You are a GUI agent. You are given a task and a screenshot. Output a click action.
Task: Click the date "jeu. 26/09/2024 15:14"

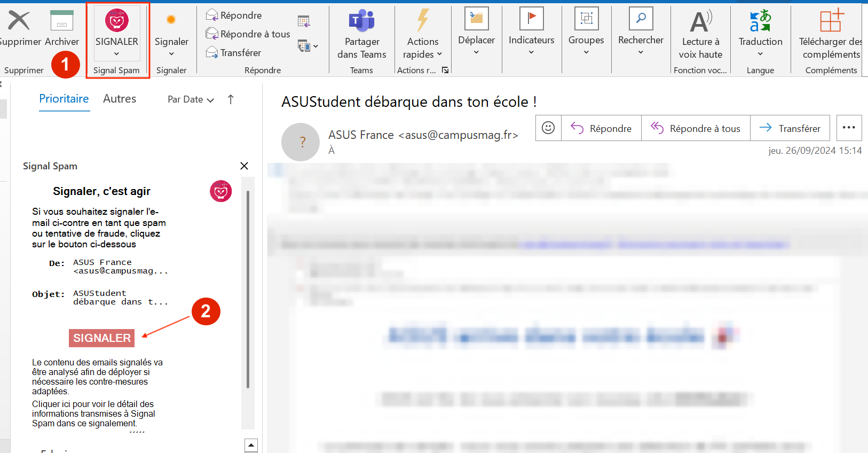click(815, 151)
